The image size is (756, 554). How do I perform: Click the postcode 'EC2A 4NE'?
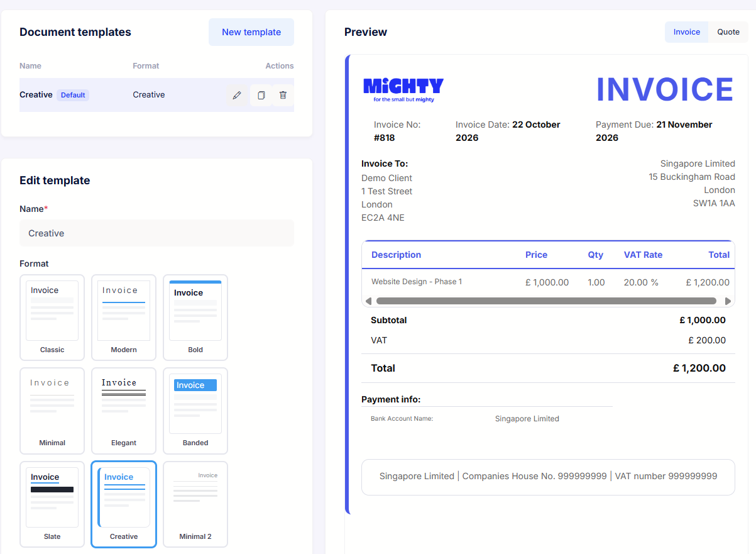pos(383,218)
